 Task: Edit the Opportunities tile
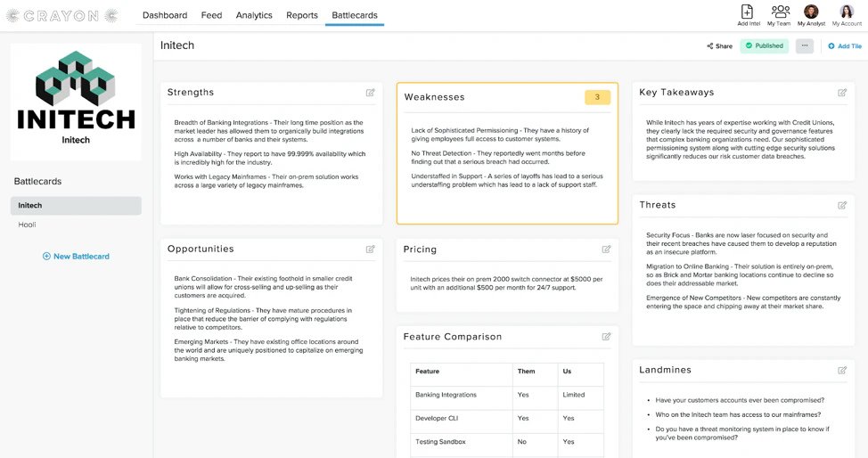pyautogui.click(x=371, y=249)
